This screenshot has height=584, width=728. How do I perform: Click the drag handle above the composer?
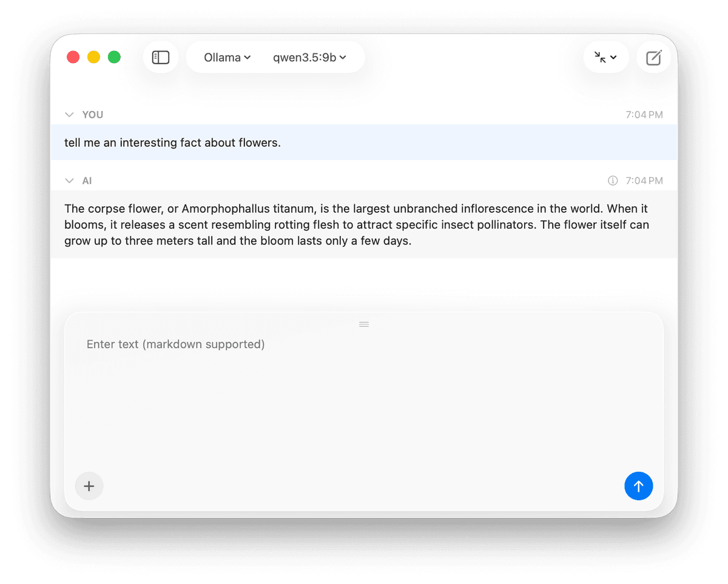tap(363, 324)
